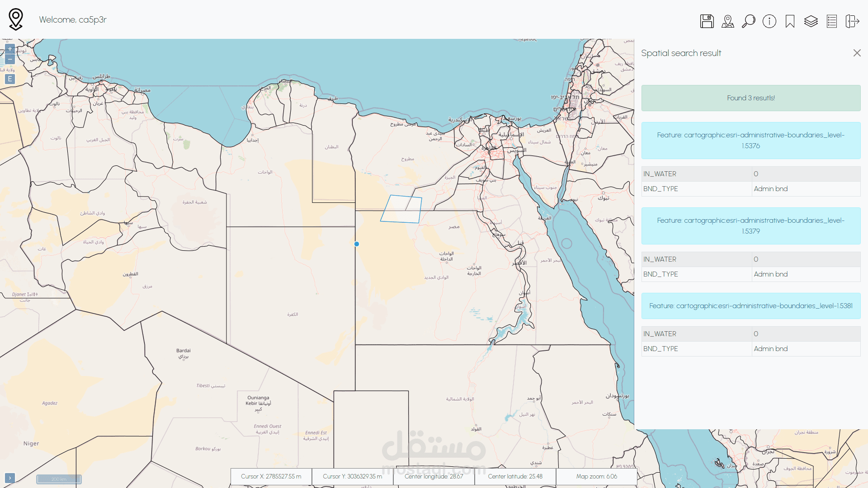Click the Found 3 results banner
The height and width of the screenshot is (488, 868).
(x=750, y=98)
